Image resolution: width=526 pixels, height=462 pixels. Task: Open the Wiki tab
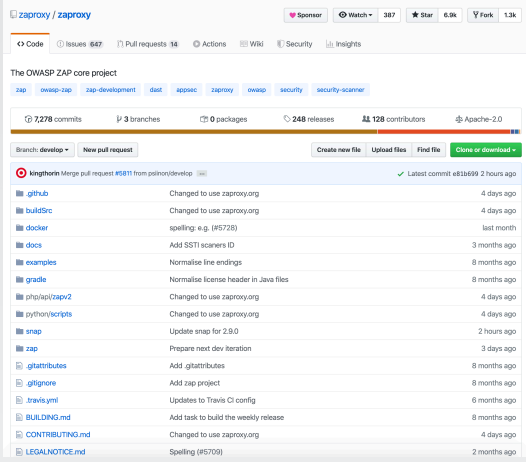252,44
